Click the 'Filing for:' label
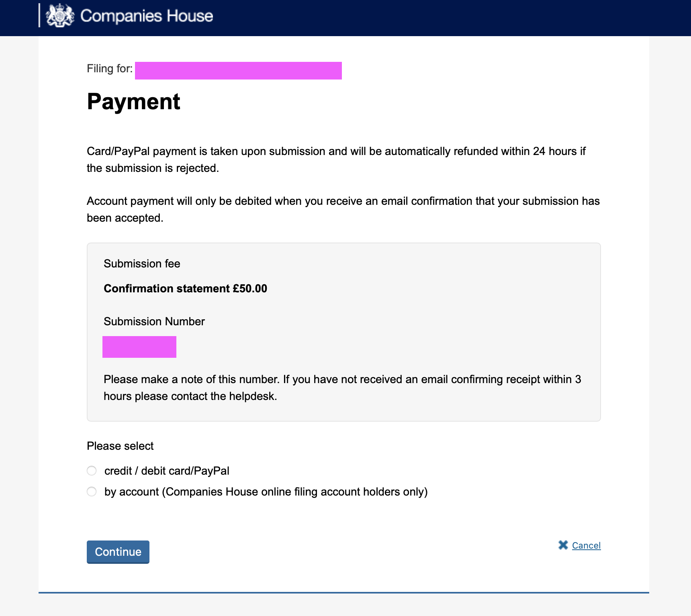 pos(110,68)
